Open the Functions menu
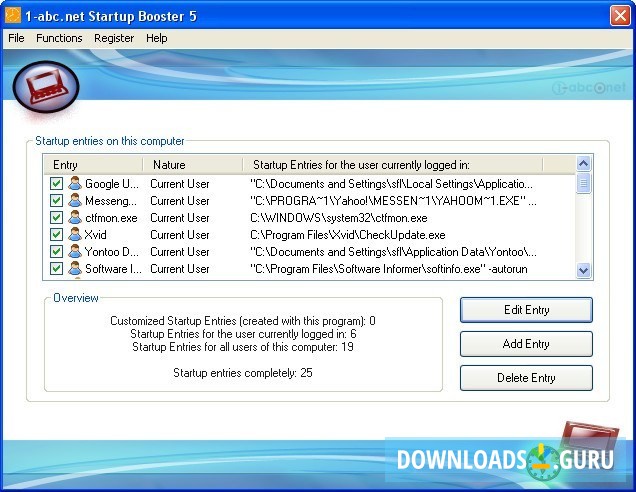This screenshot has height=492, width=636. pyautogui.click(x=59, y=38)
